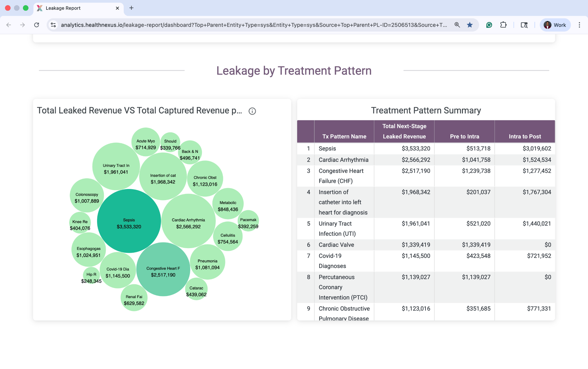Click the address bar URL field
Screen dimensions: 588x369
(253, 25)
